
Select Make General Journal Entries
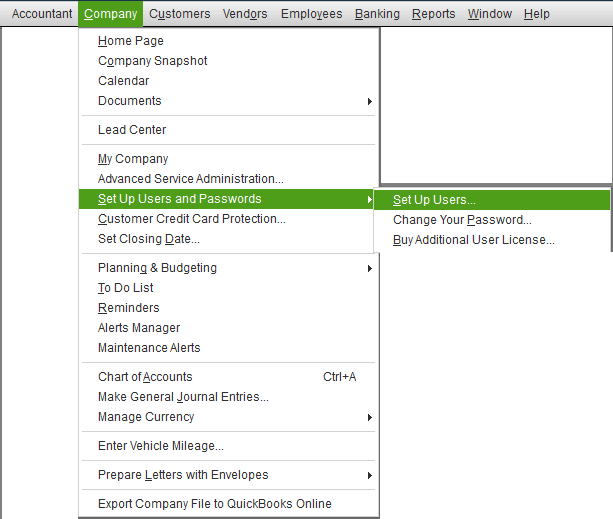click(183, 397)
